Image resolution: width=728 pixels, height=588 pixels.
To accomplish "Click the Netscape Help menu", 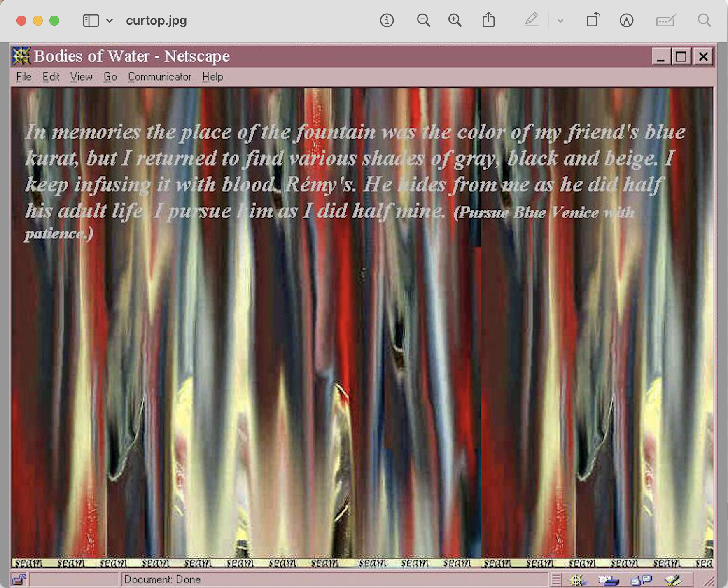I will click(x=212, y=77).
